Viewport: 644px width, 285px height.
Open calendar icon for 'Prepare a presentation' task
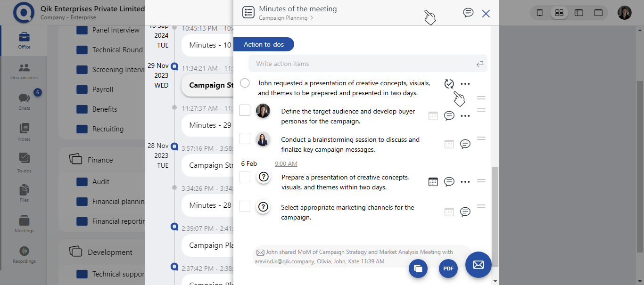point(433,182)
